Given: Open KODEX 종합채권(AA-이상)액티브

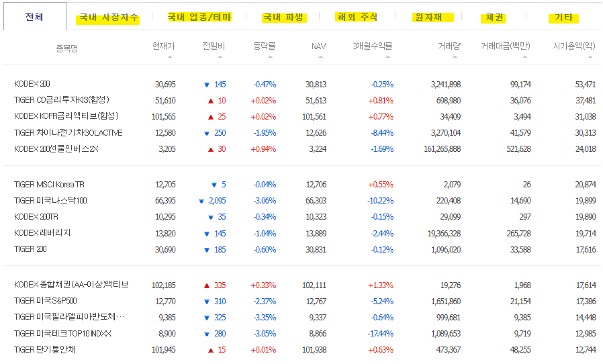Looking at the screenshot, I should point(71,285).
